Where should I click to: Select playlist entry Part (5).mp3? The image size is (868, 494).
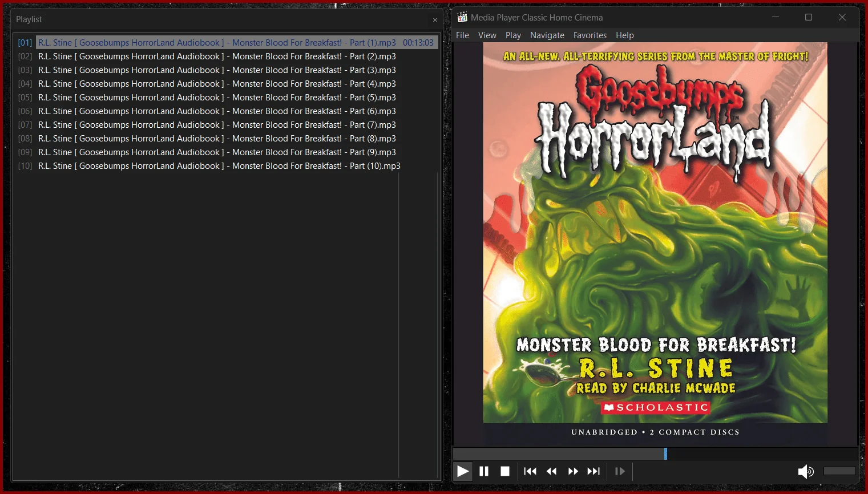pyautogui.click(x=227, y=98)
